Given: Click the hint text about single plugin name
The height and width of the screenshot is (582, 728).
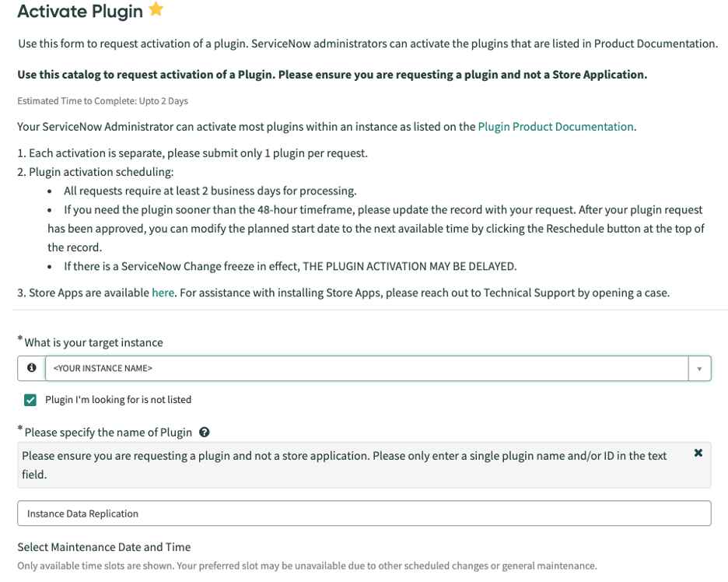Looking at the screenshot, I should (x=345, y=465).
